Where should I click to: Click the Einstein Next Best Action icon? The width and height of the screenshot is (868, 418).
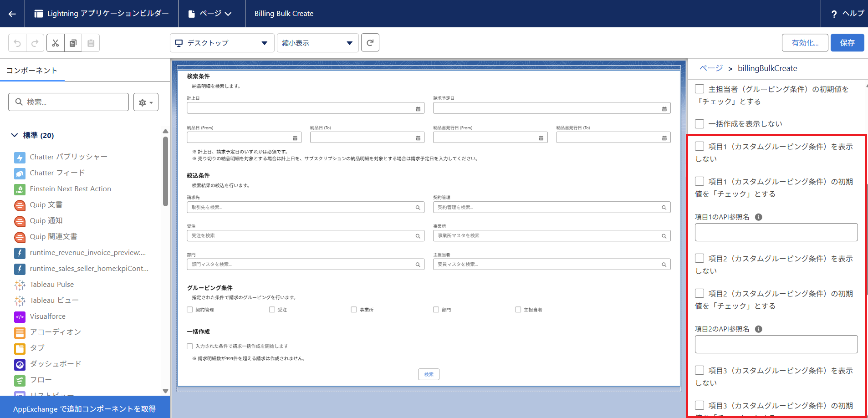pyautogui.click(x=20, y=189)
